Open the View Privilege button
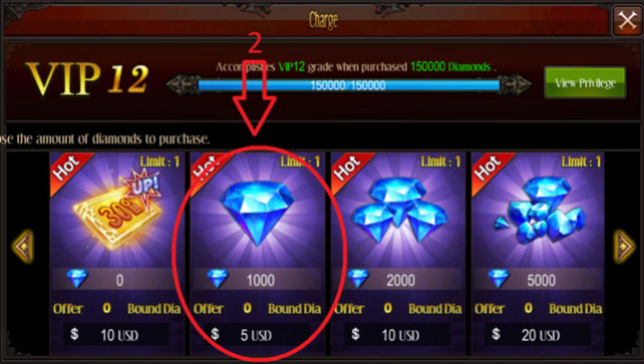 585,83
